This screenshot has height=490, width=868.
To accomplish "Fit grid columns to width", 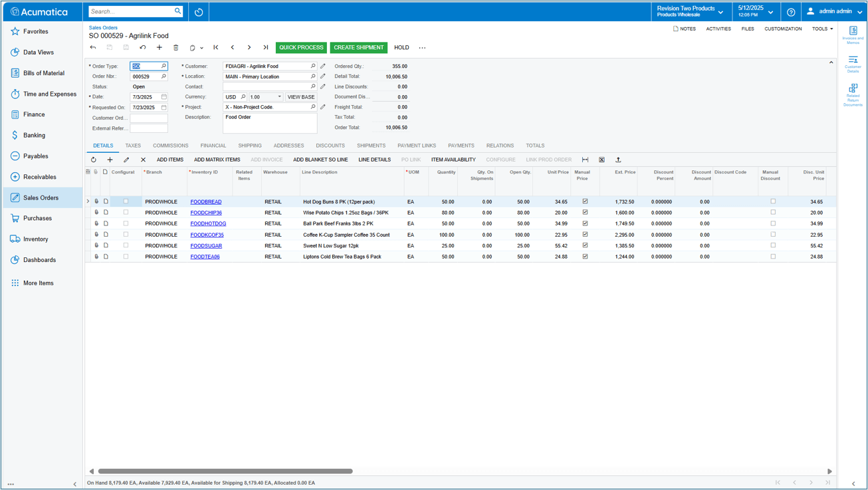I will click(x=586, y=160).
